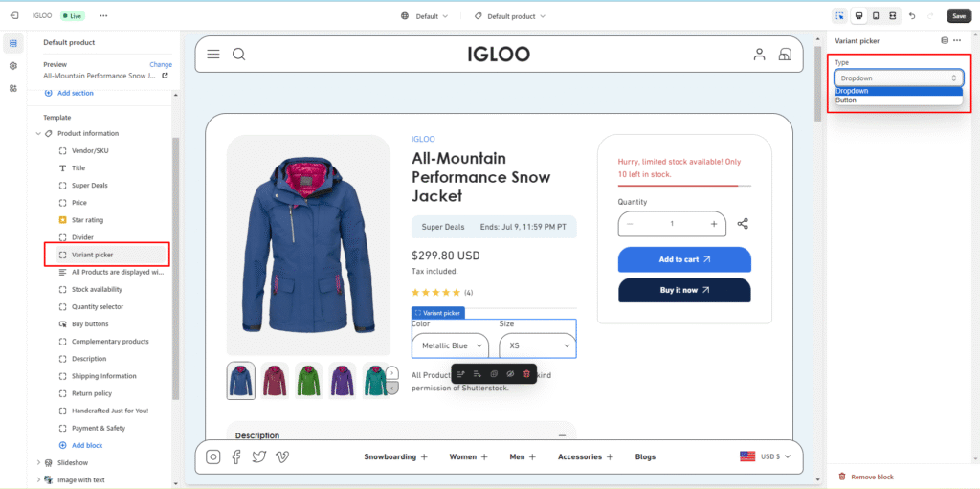This screenshot has height=489, width=980.
Task: Select the red jacket thumbnail
Action: pyautogui.click(x=275, y=380)
